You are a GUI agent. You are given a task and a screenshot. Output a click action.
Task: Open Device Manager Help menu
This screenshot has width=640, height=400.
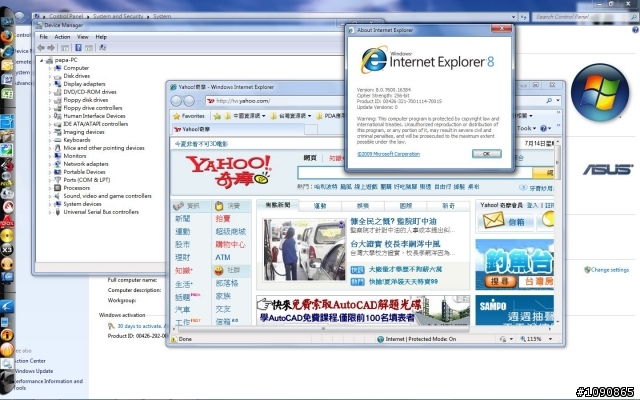click(101, 37)
